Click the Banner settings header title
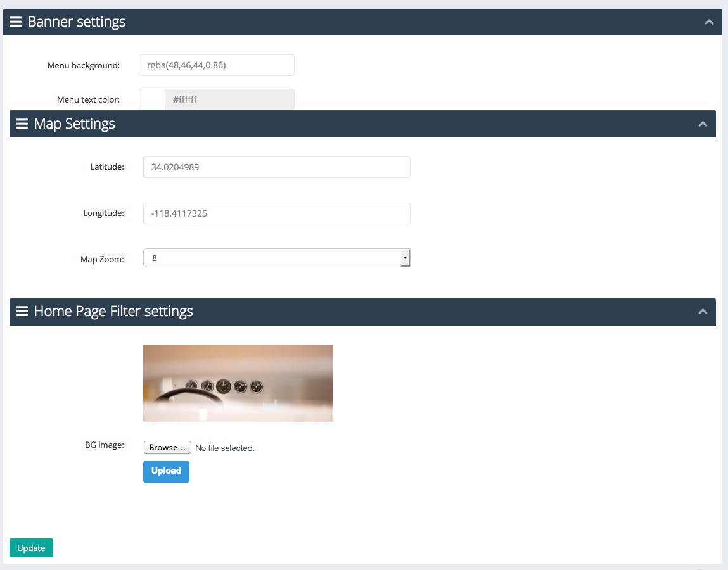The width and height of the screenshot is (728, 570). coord(77,22)
